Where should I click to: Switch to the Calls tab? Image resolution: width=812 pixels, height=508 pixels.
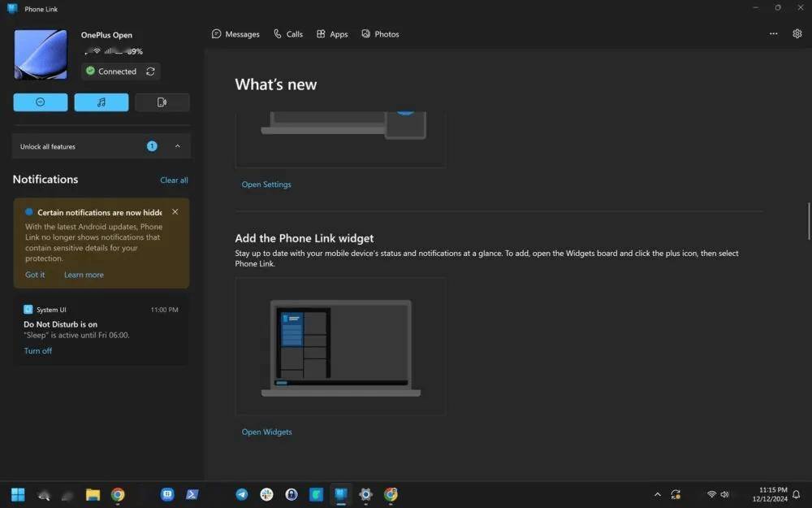(x=288, y=34)
